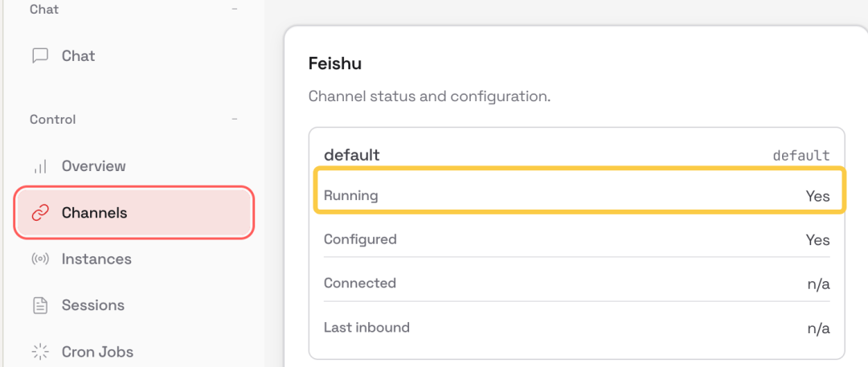
Task: Click the Overview bar chart icon
Action: (x=39, y=167)
